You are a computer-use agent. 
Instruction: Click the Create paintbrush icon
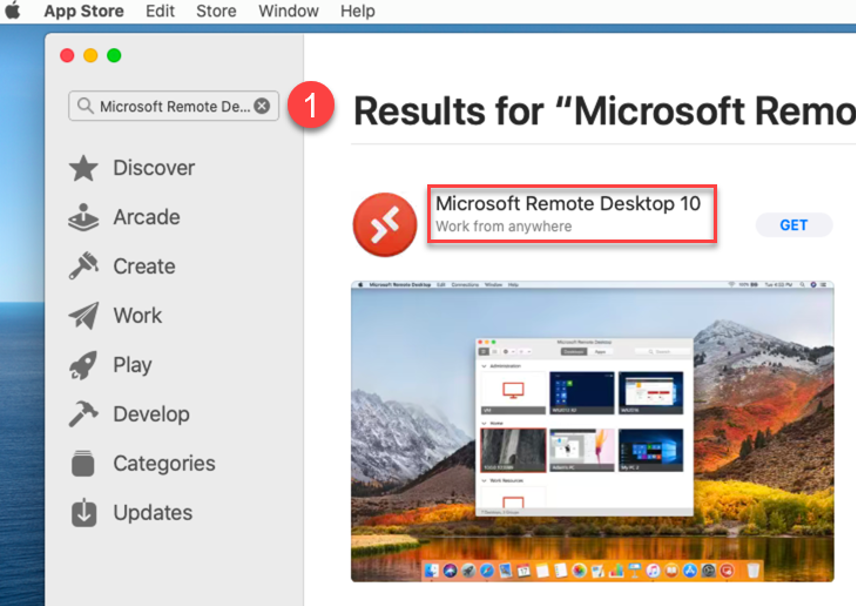point(84,266)
